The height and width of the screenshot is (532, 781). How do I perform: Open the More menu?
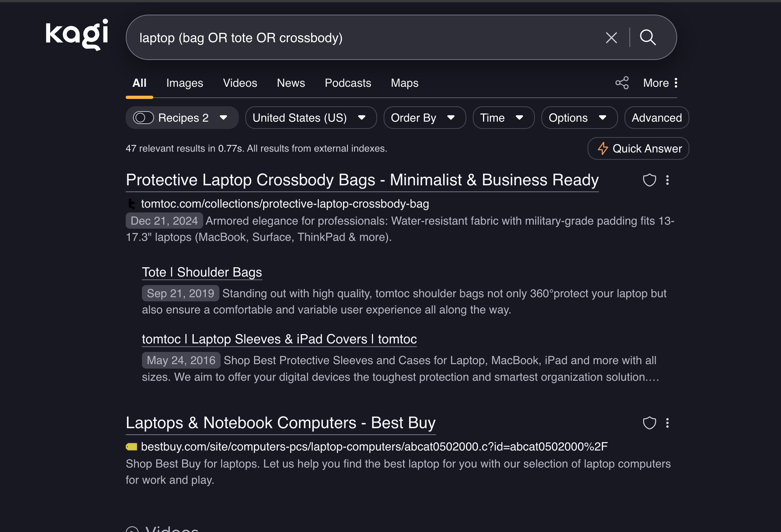[x=660, y=83]
